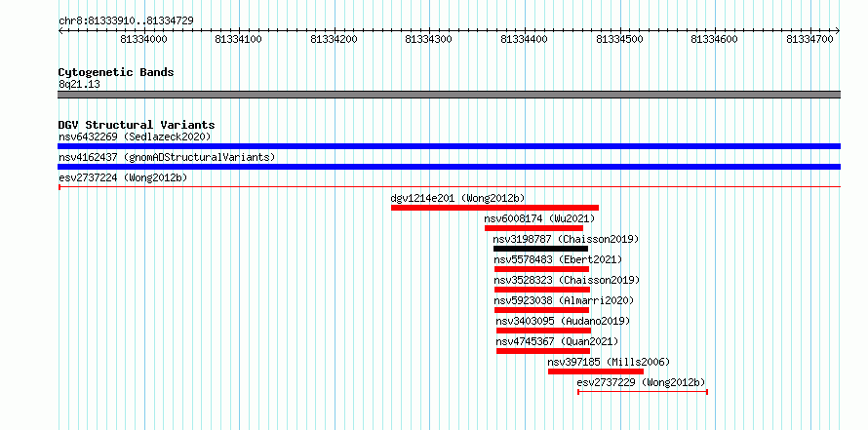
Task: Click the thin red line of esv2737229
Action: tap(643, 392)
